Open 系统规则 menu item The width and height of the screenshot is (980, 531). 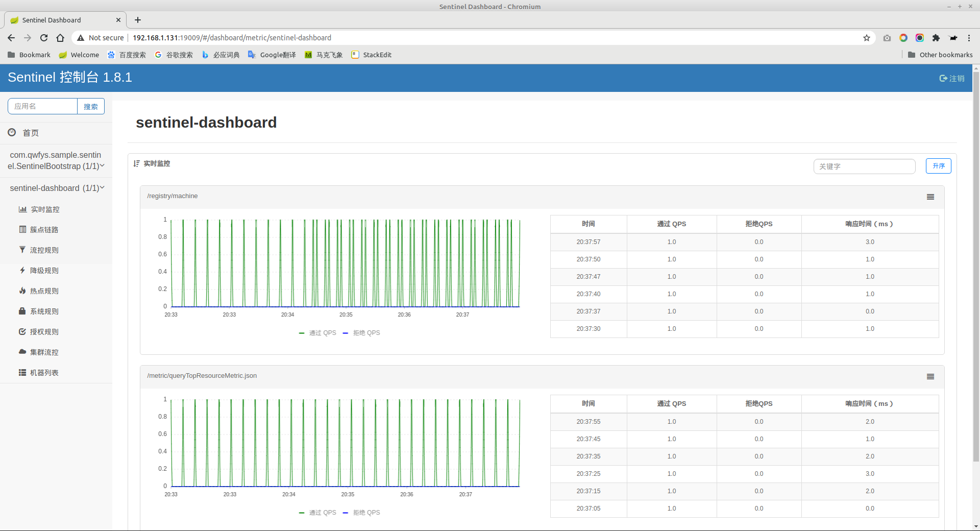pos(44,311)
